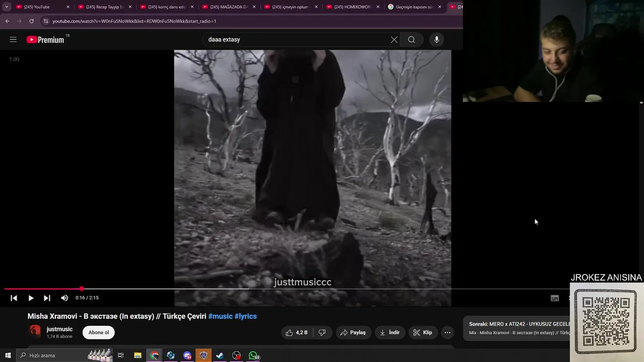Switch to the kornç dans eden tab
The height and width of the screenshot is (362, 644).
[166, 7]
